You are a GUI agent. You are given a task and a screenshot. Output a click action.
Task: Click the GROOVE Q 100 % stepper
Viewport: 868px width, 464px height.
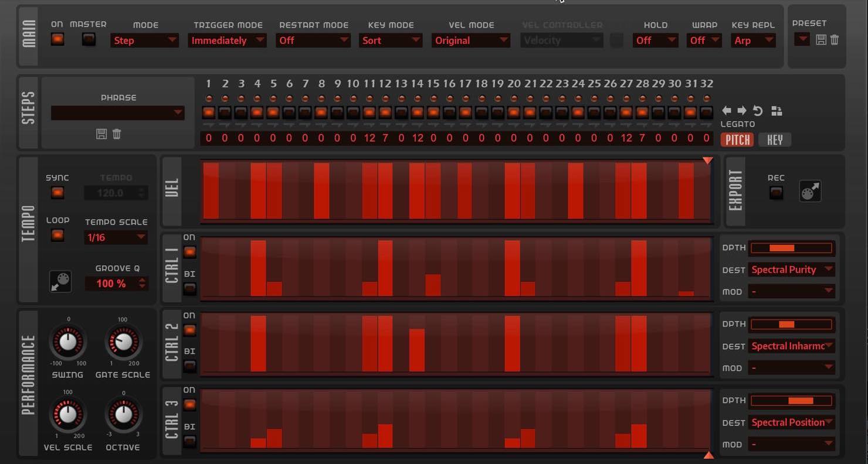pyautogui.click(x=116, y=284)
